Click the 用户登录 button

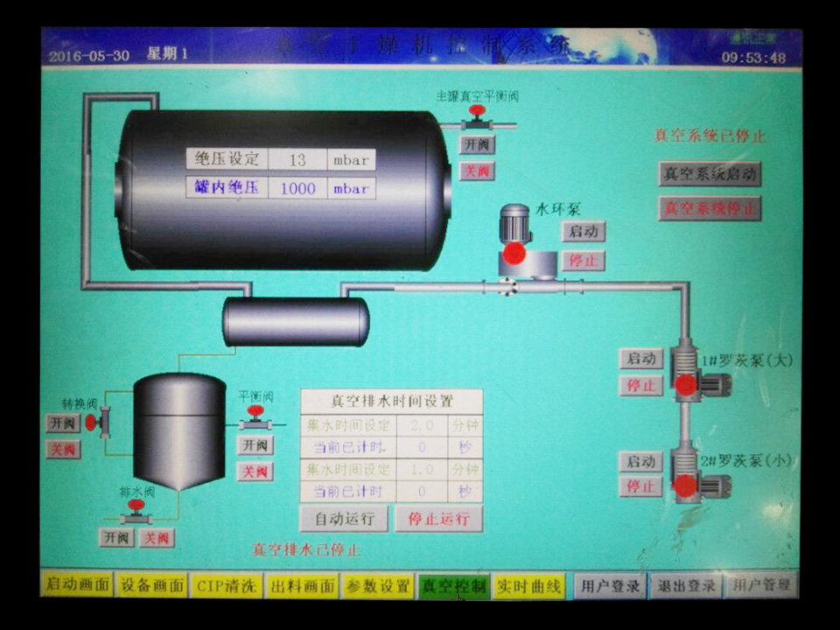click(x=610, y=585)
